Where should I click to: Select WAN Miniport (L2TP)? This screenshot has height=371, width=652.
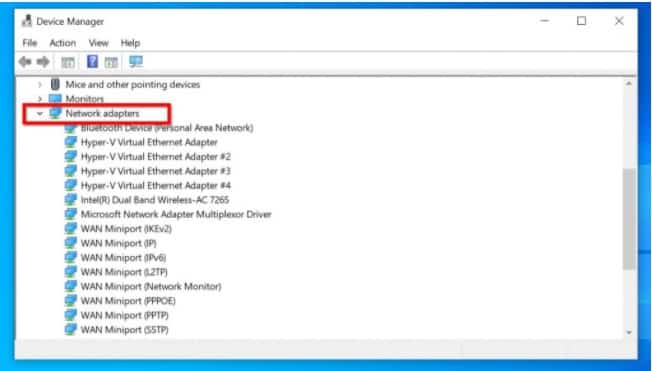point(124,272)
